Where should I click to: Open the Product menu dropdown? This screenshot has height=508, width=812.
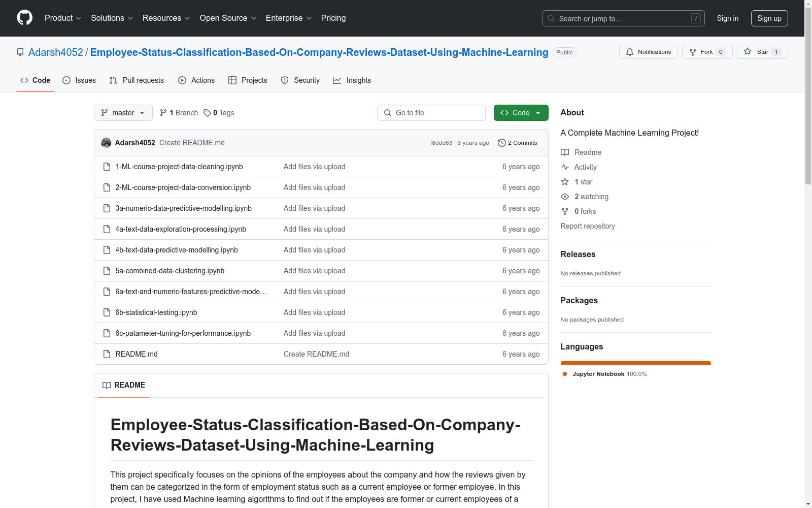(63, 18)
